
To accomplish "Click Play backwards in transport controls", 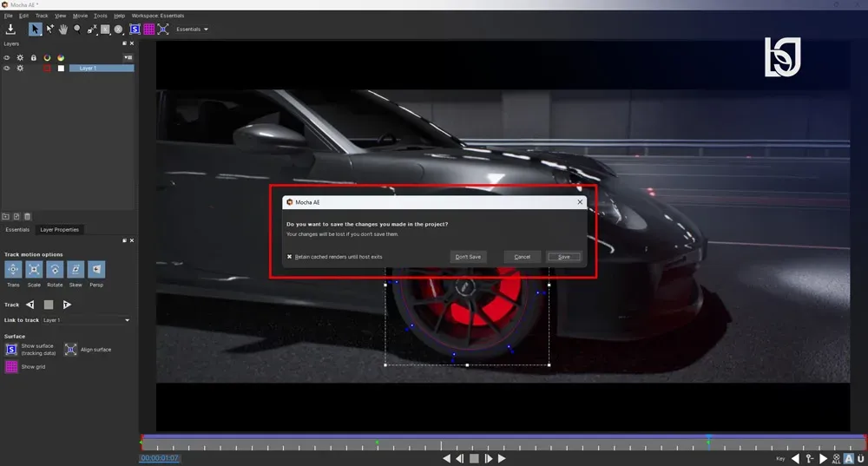I will (x=446, y=458).
